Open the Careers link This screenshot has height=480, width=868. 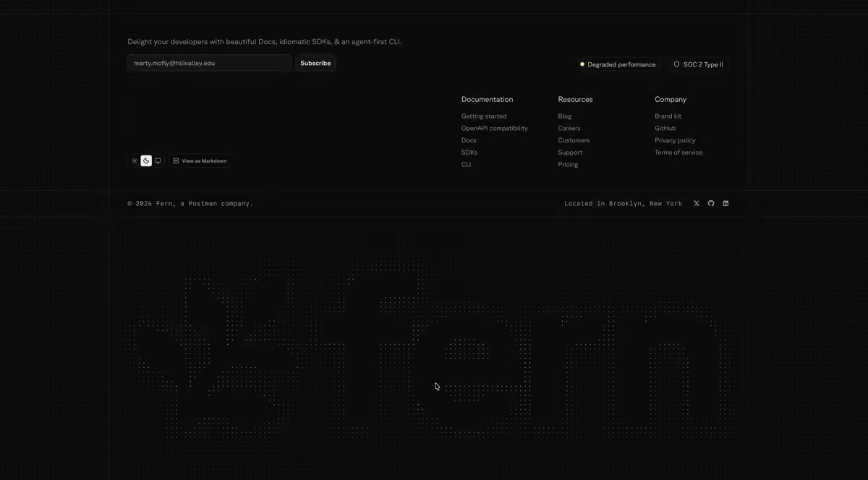pyautogui.click(x=569, y=129)
